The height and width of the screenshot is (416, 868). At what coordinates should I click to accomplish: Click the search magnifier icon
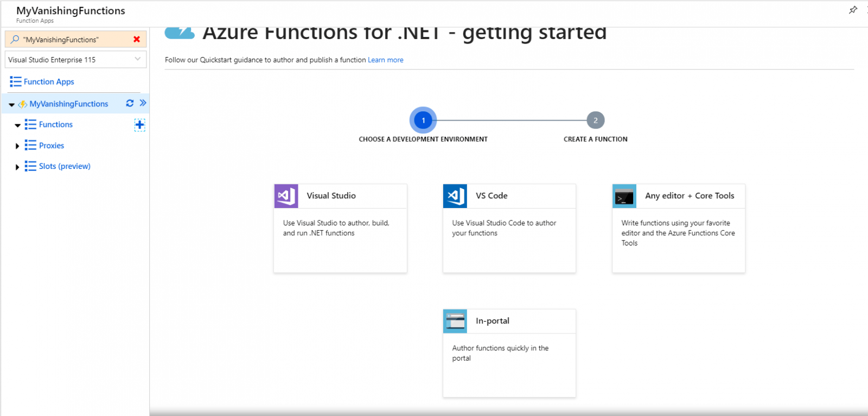click(x=15, y=39)
